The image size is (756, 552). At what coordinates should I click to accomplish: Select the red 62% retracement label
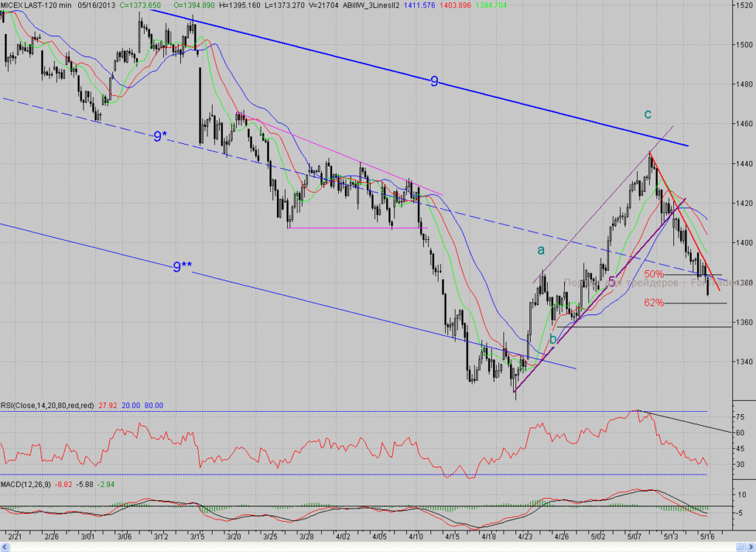coord(654,303)
